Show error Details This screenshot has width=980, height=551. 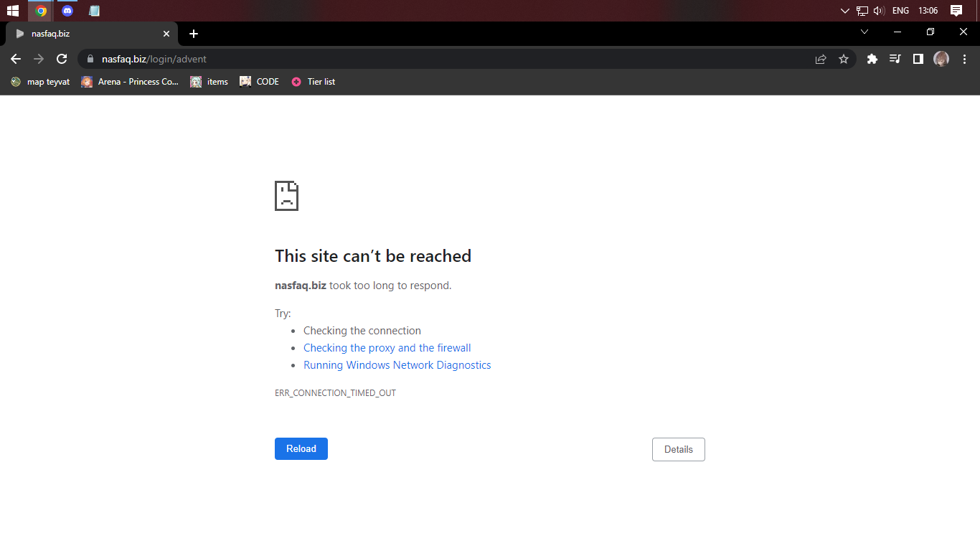click(679, 450)
